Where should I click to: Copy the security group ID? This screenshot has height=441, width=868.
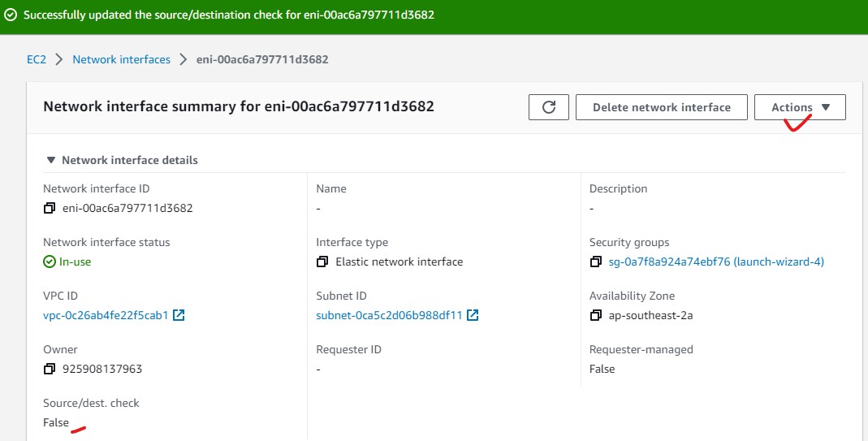pos(596,262)
